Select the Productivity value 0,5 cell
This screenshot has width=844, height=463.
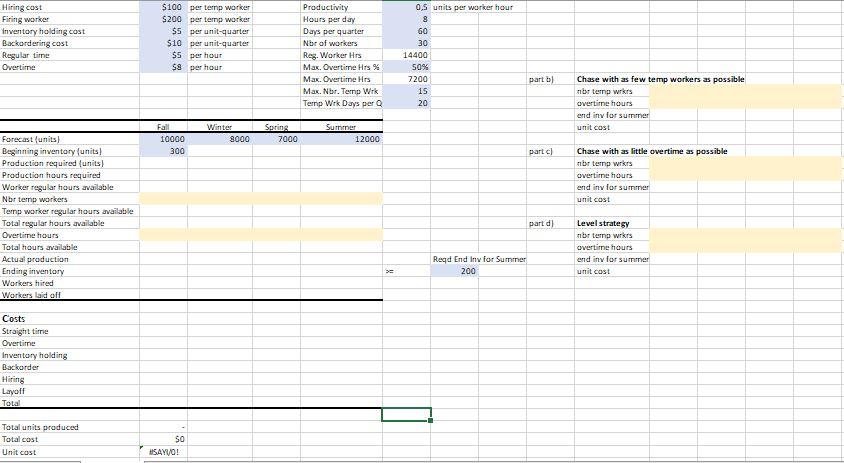(406, 7)
